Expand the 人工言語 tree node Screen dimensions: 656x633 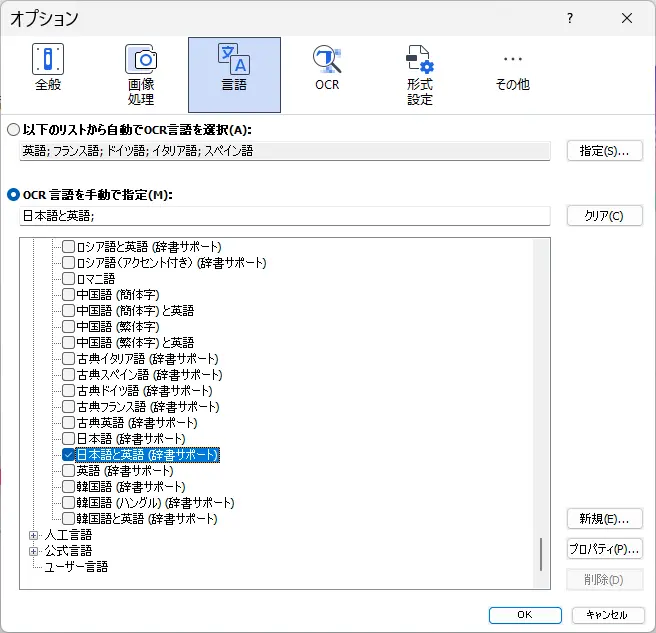pos(33,535)
